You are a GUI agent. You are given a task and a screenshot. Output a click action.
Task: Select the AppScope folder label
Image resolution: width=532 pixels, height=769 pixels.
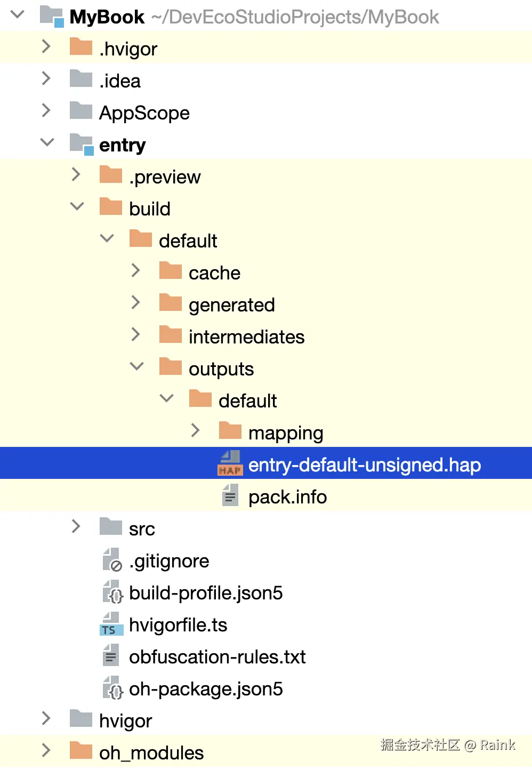[144, 113]
